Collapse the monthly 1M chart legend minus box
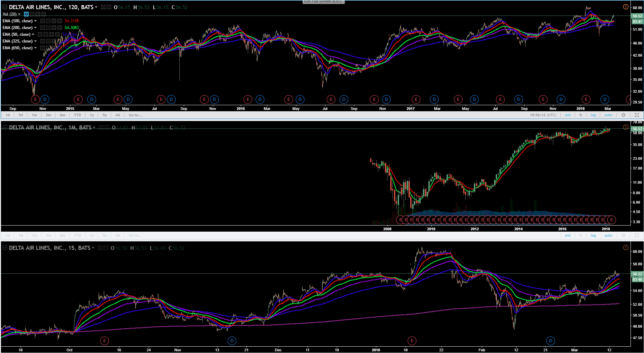 click(x=5, y=127)
